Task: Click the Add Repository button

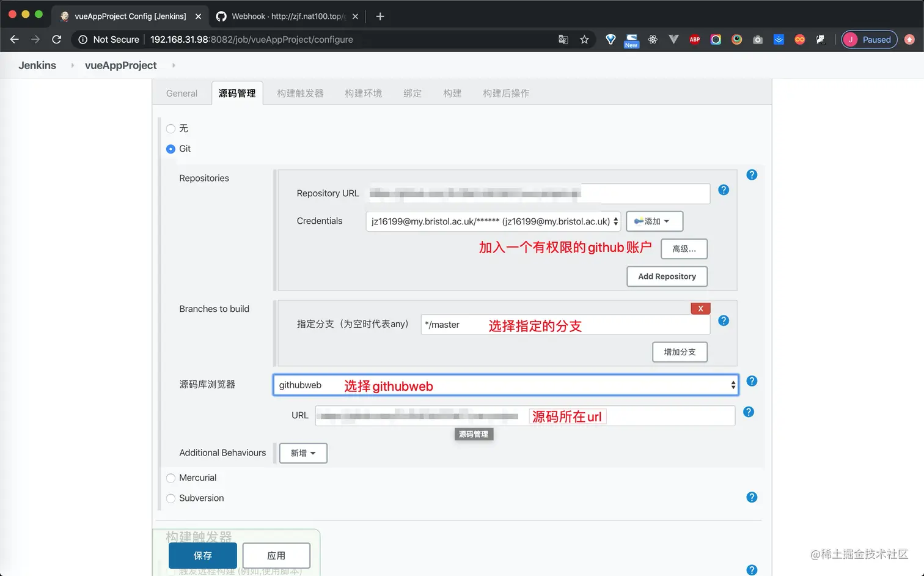Action: (667, 276)
